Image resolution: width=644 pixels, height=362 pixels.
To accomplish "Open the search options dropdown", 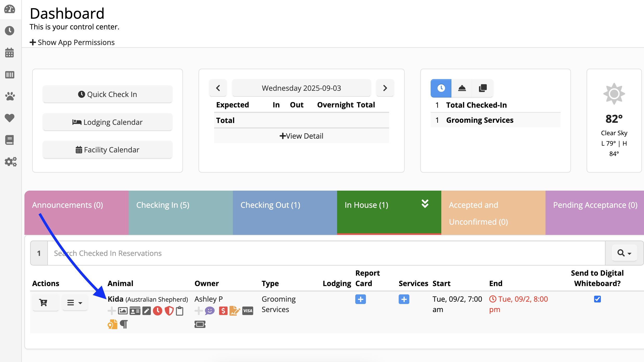I will 624,253.
